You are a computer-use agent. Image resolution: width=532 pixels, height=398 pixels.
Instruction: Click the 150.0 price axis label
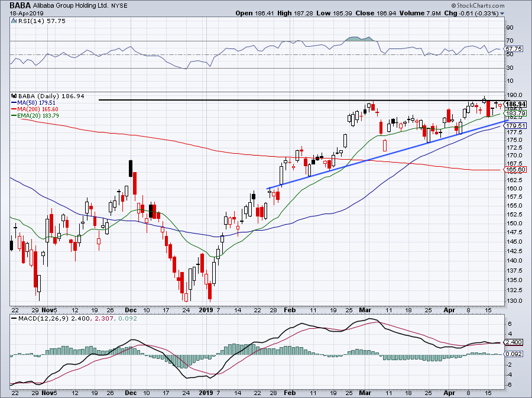click(515, 224)
